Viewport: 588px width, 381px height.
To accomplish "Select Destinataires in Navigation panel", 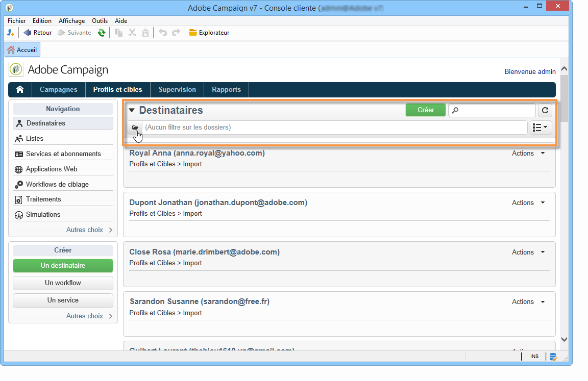I will click(63, 123).
